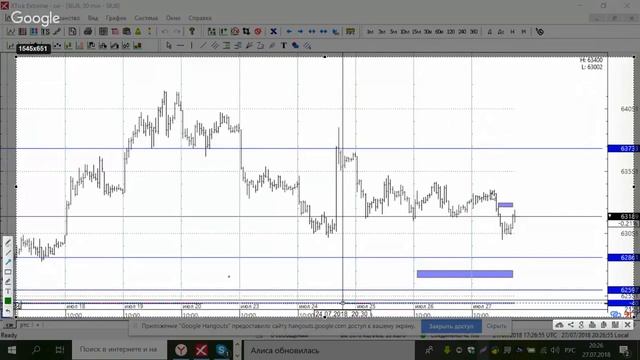
Task: Open the Система menu
Action: (x=146, y=18)
